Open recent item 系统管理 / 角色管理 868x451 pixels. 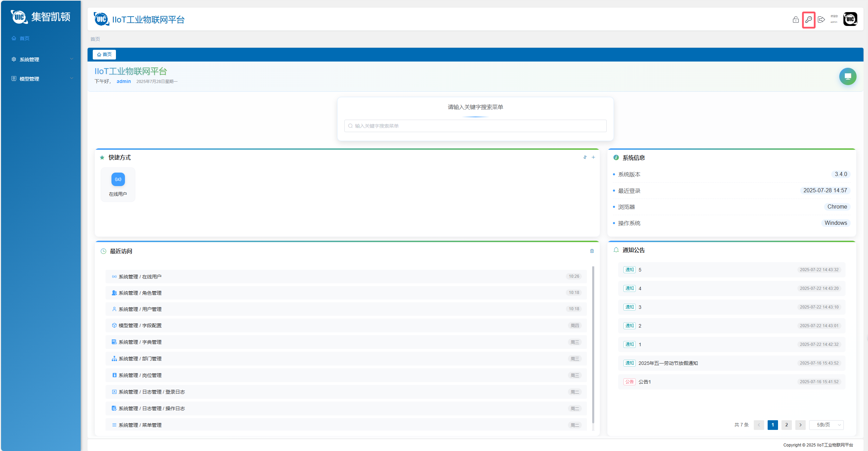(140, 293)
